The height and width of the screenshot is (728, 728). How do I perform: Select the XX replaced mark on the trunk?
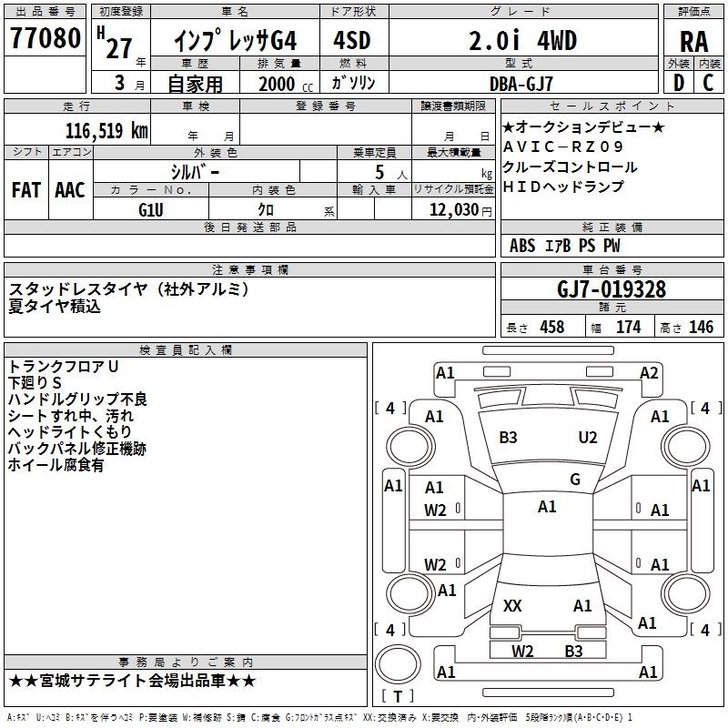pos(512,605)
